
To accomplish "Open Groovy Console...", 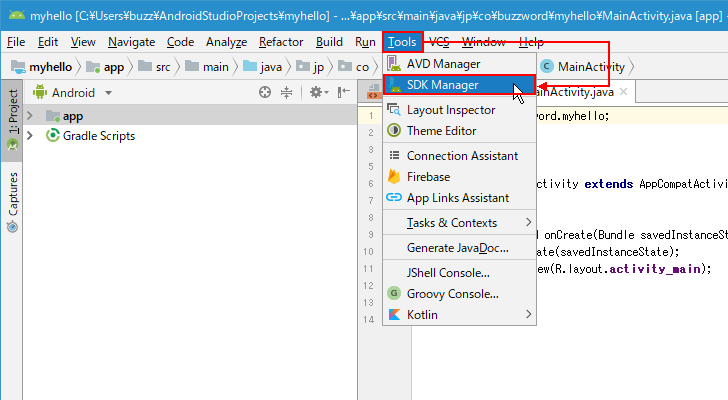I will pyautogui.click(x=459, y=294).
